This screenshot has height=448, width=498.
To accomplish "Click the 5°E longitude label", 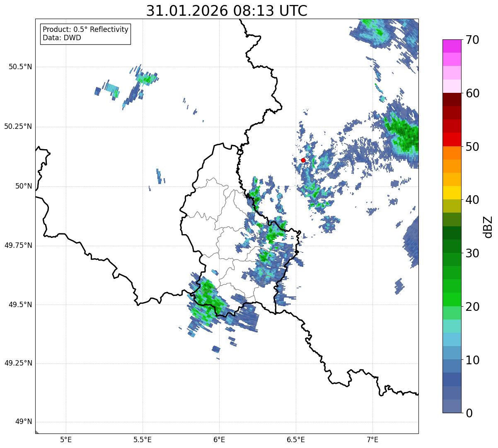I will click(x=66, y=440).
